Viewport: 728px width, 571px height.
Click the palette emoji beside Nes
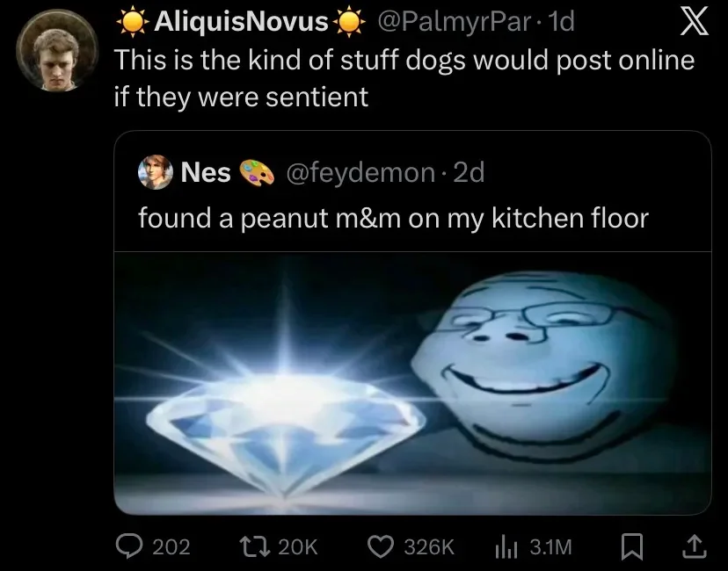(258, 173)
